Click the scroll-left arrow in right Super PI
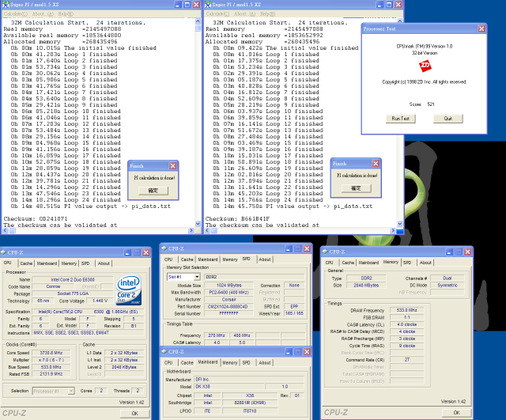The image size is (506, 420). pyautogui.click(x=207, y=230)
